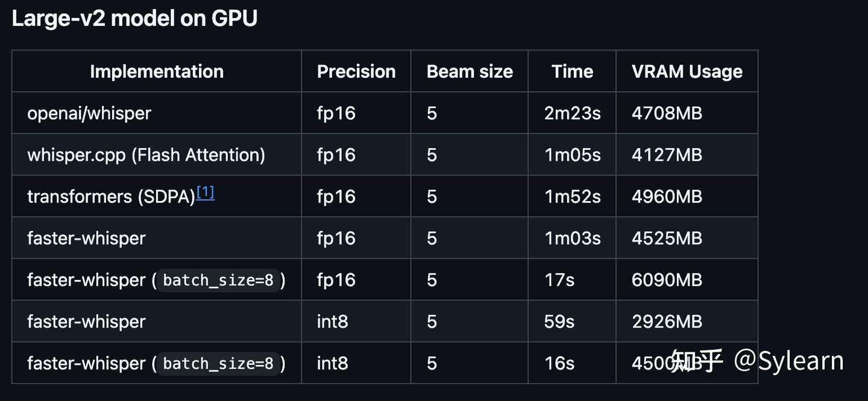
Task: Click the Large-v2 model on GPU heading
Action: pyautogui.click(x=134, y=19)
